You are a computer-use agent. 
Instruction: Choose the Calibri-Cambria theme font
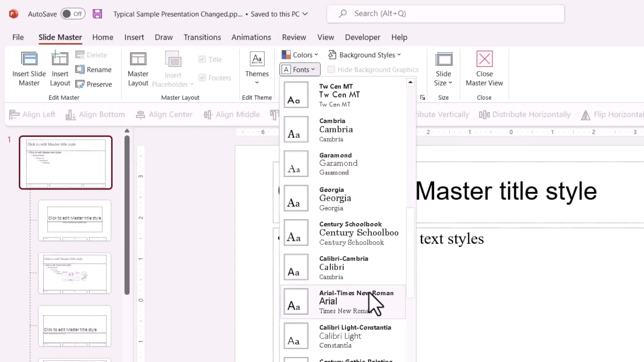[343, 267]
